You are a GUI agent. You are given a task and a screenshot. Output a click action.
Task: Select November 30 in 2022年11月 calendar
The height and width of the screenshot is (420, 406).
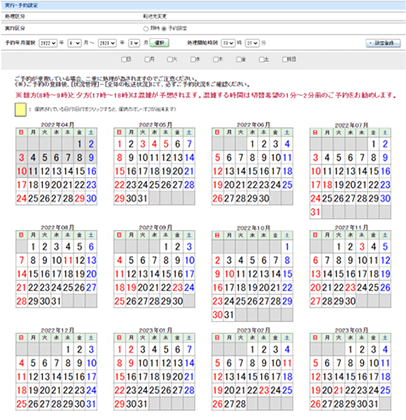(x=350, y=301)
